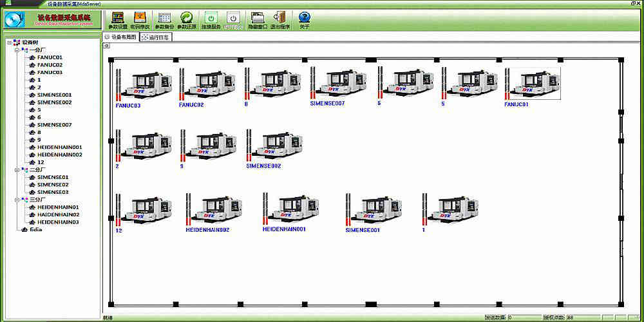Select the SIMENSE007 machine on the layout
This screenshot has height=322, width=644.
coord(339,84)
